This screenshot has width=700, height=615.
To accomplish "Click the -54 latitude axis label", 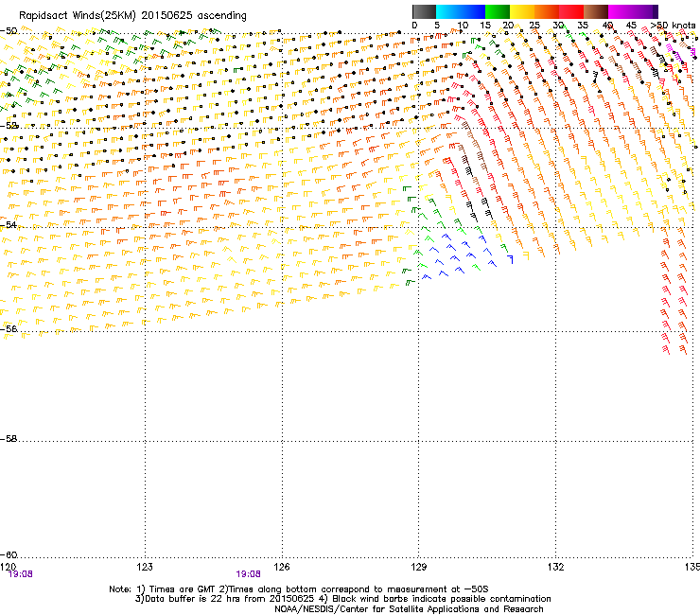I will coord(9,224).
